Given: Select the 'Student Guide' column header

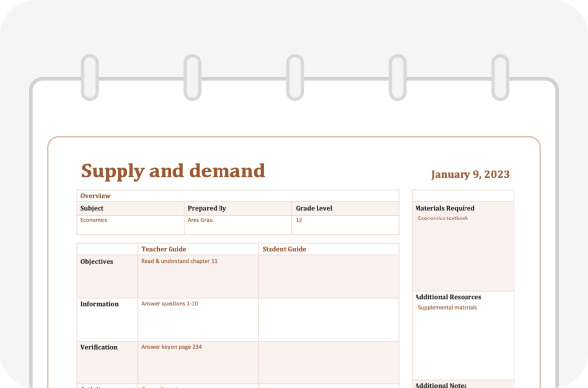Looking at the screenshot, I should click(284, 249).
